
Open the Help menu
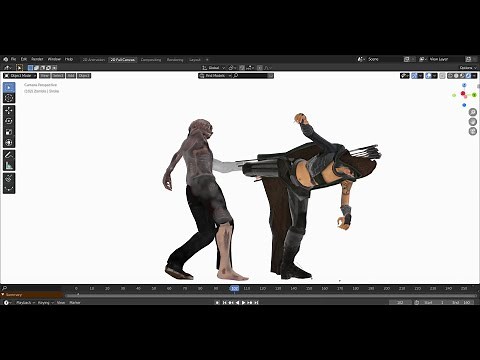coord(69,59)
